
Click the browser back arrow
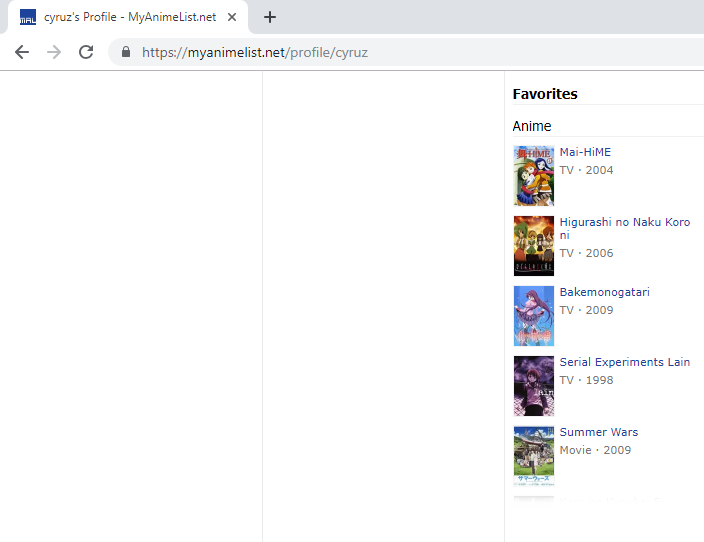22,53
